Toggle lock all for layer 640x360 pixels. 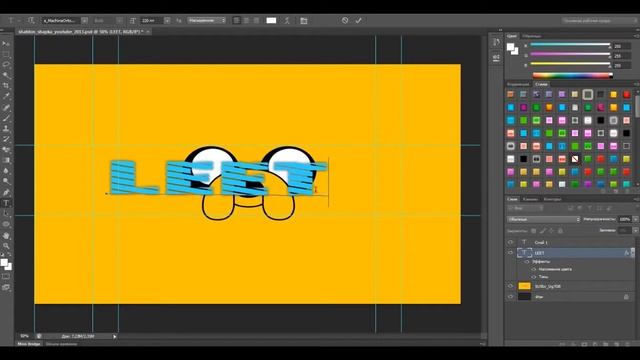560,231
